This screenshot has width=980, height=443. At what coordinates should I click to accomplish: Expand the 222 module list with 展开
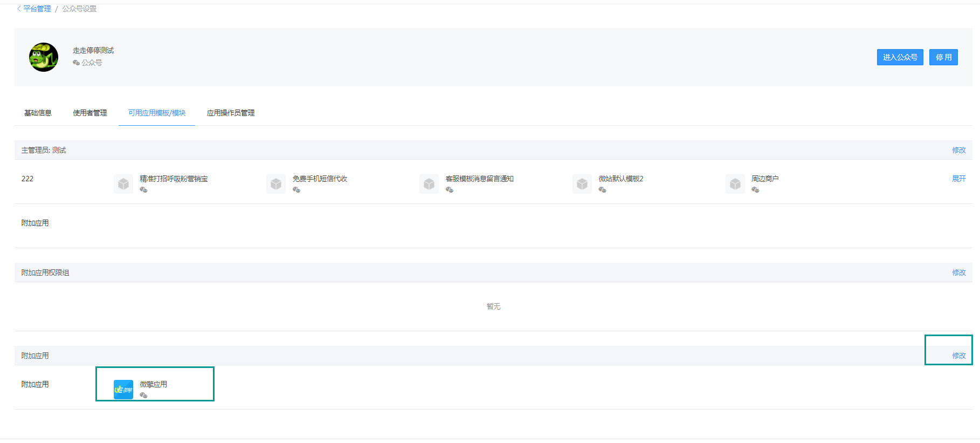point(958,179)
